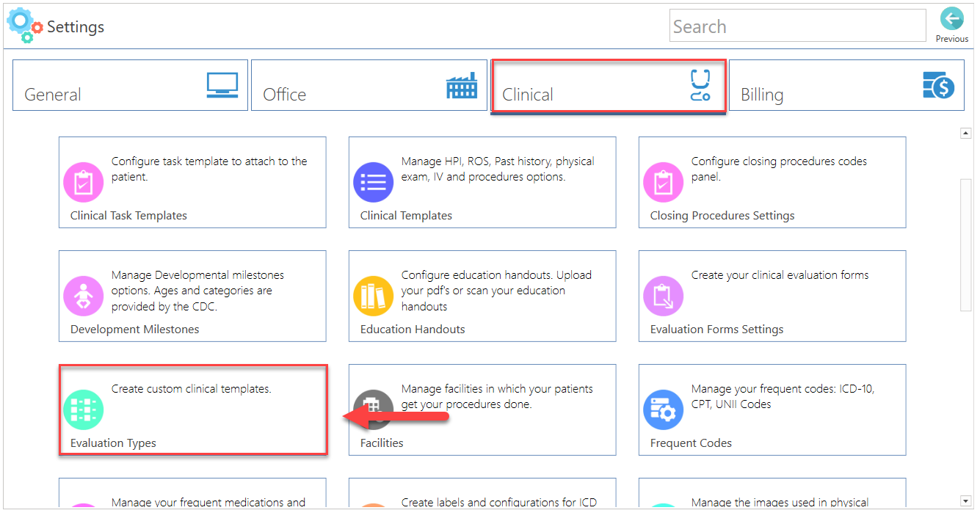The height and width of the screenshot is (513, 980).
Task: Click the scrollbar up arrow
Action: (x=966, y=133)
